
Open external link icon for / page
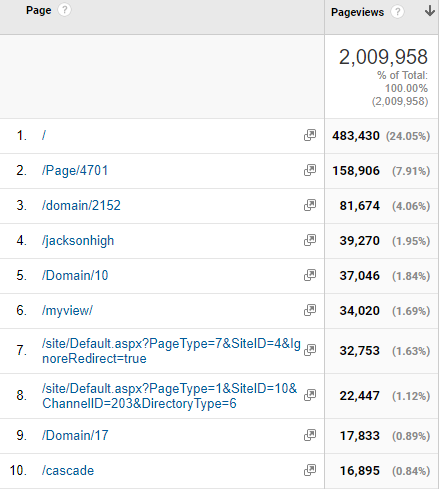(310, 135)
